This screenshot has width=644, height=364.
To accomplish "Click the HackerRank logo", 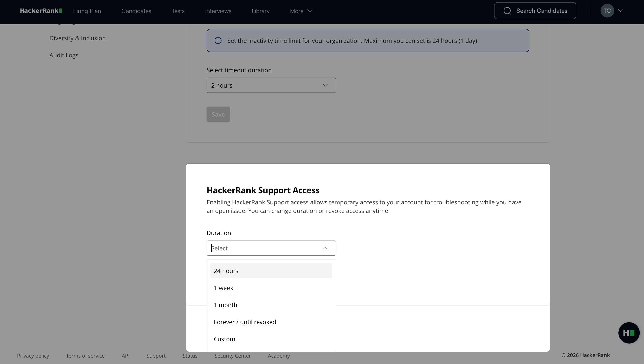I will (x=41, y=11).
